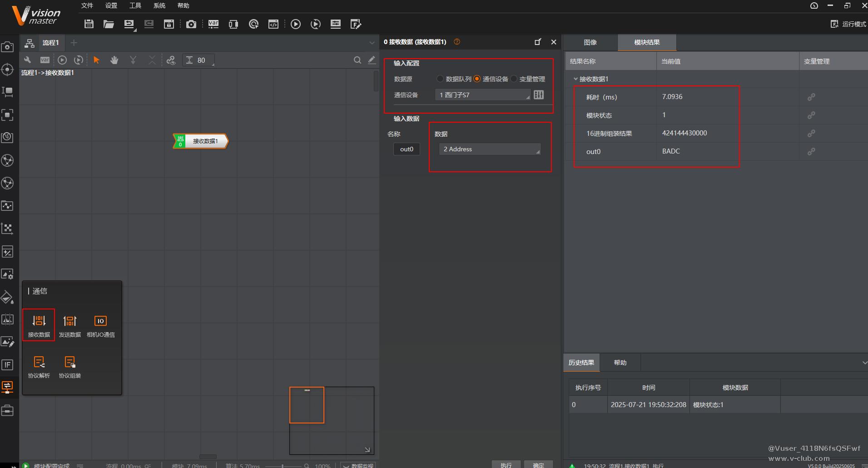Select 通信设备 data source radio
868x468 pixels.
coord(477,79)
